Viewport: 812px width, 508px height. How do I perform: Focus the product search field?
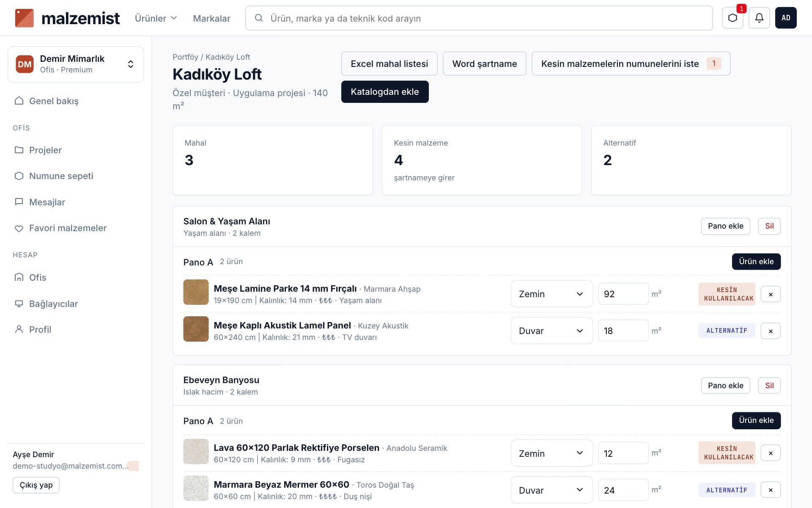pos(479,18)
